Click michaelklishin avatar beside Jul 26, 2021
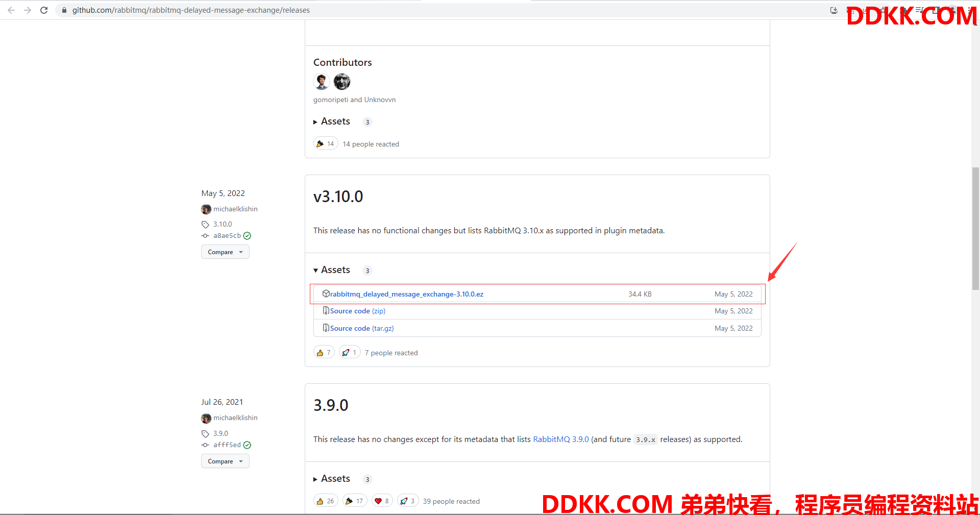 (x=206, y=419)
